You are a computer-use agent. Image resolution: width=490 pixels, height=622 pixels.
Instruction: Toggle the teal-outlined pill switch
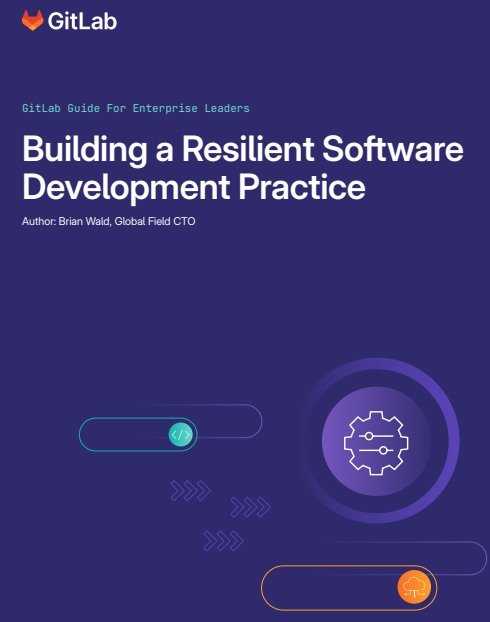point(138,435)
